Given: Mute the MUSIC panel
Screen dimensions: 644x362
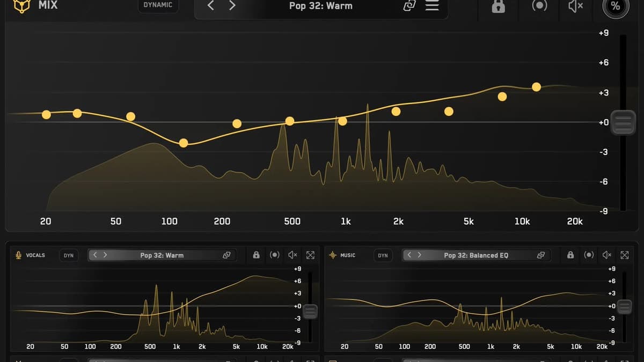Looking at the screenshot, I should (607, 255).
